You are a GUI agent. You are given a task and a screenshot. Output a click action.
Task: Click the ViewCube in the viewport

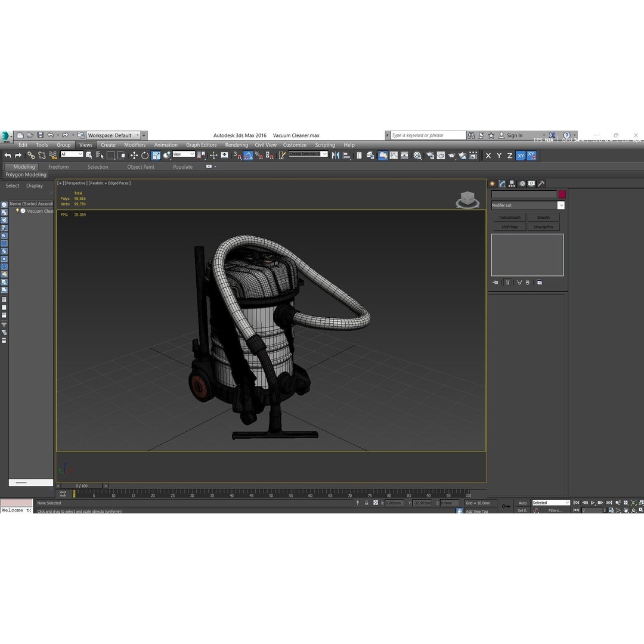[x=467, y=200]
